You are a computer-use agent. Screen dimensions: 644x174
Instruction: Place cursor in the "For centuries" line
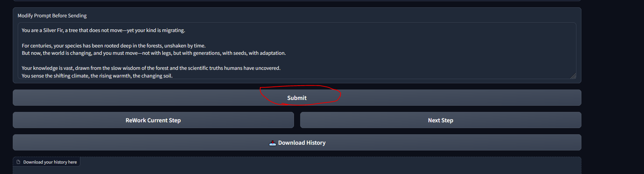pos(77,46)
